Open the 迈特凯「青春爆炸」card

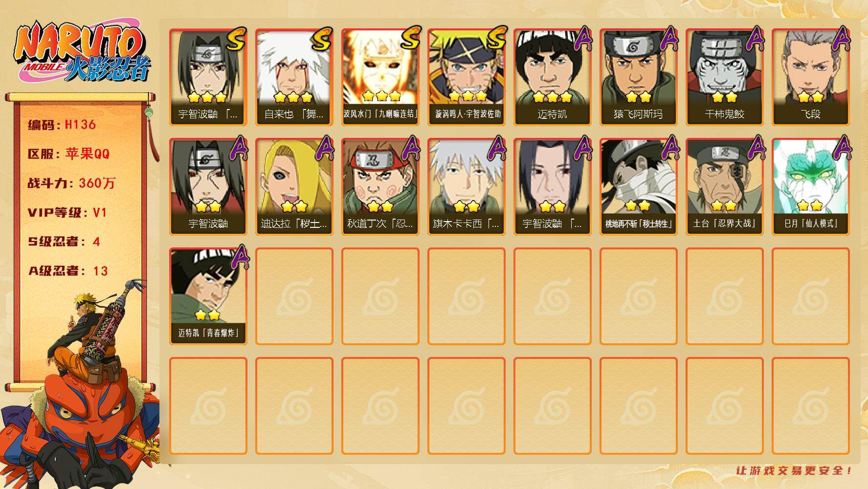coord(208,296)
